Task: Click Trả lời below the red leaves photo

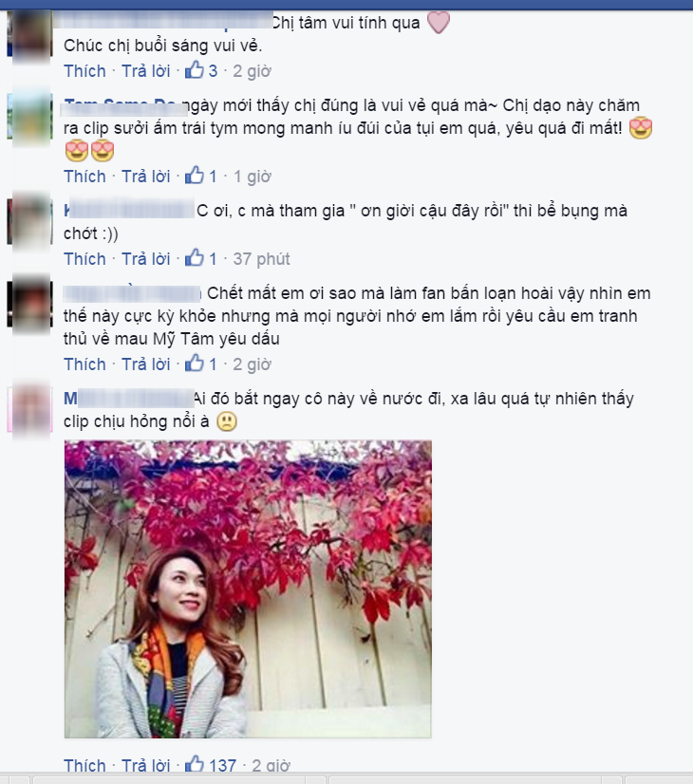Action: [x=146, y=766]
